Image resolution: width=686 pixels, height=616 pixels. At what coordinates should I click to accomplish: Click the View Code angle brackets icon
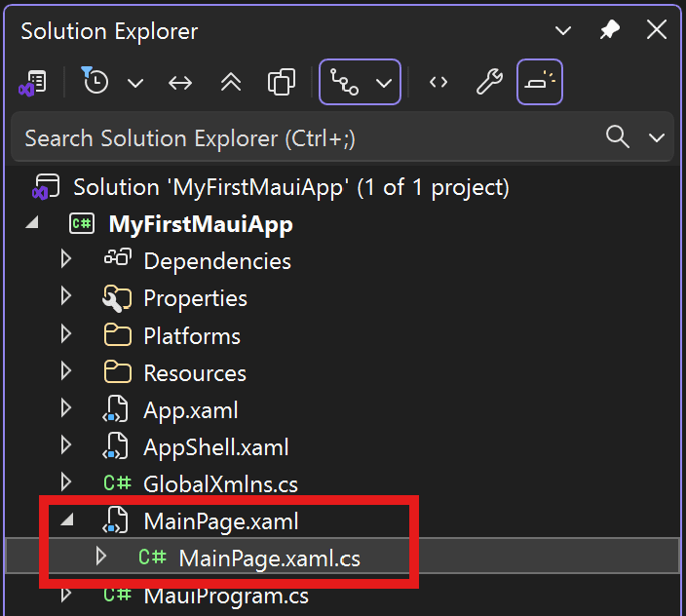tap(438, 82)
